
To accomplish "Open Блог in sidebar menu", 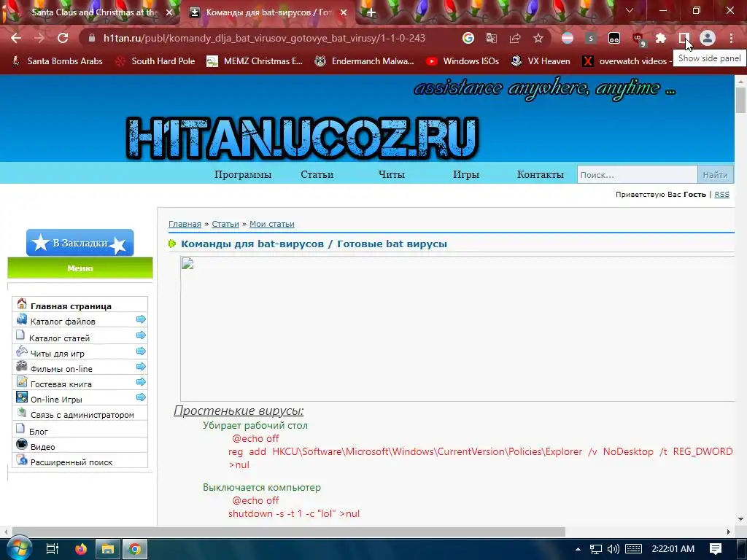I will coord(39,432).
